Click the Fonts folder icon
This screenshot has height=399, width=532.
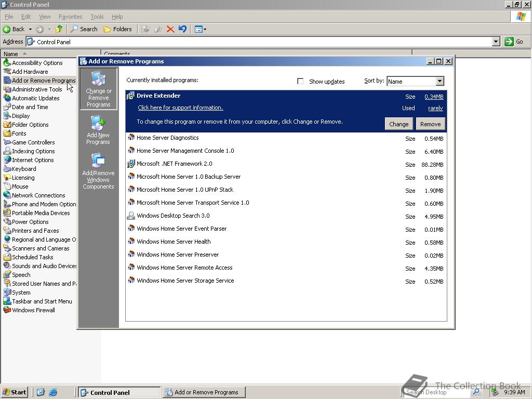point(7,134)
